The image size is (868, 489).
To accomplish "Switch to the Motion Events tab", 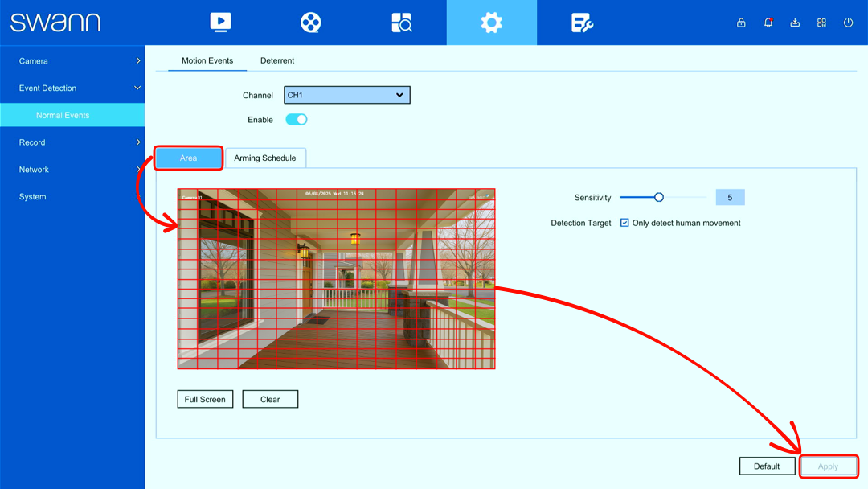I will tap(207, 60).
